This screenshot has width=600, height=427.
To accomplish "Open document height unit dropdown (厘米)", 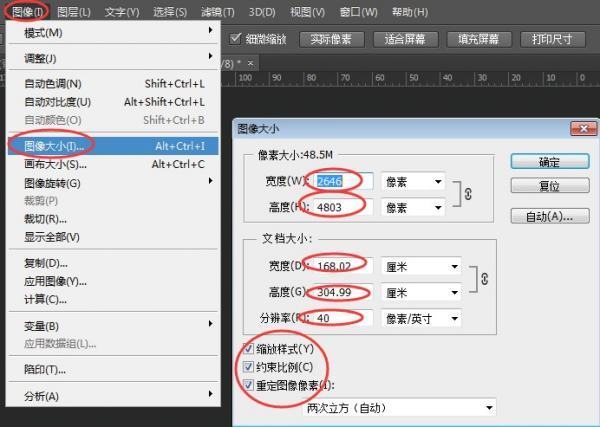I will [x=420, y=293].
